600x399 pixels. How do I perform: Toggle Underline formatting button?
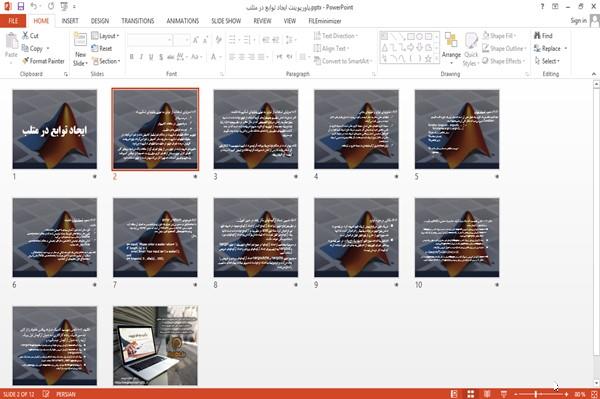pos(151,57)
